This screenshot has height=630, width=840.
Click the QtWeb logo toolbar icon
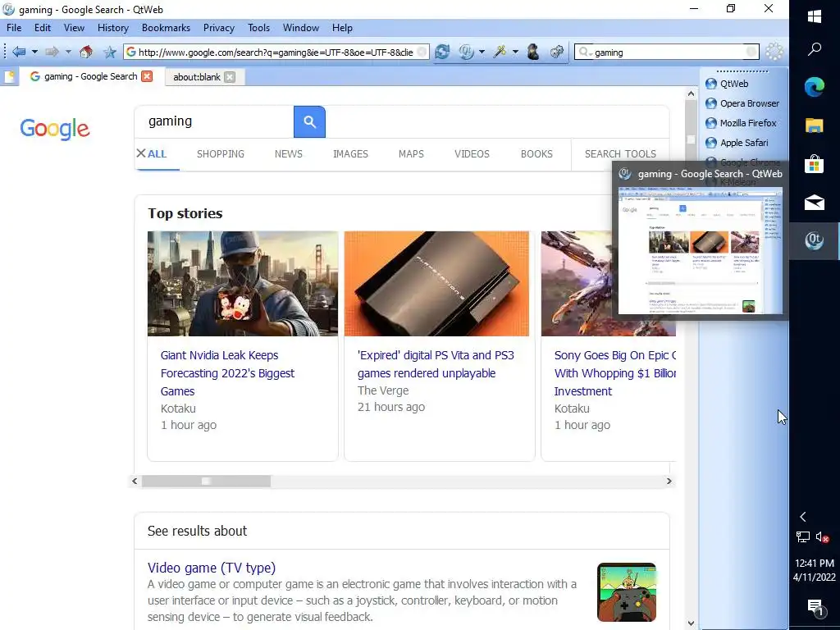pyautogui.click(x=466, y=52)
